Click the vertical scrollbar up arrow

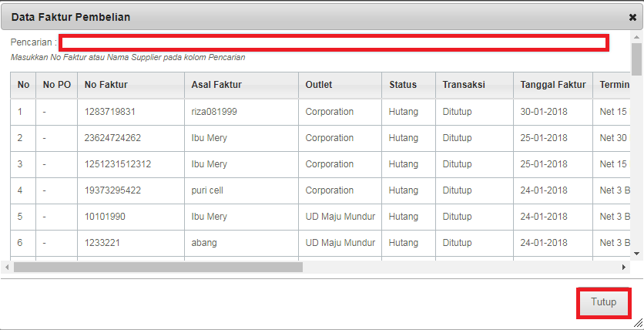(x=636, y=38)
